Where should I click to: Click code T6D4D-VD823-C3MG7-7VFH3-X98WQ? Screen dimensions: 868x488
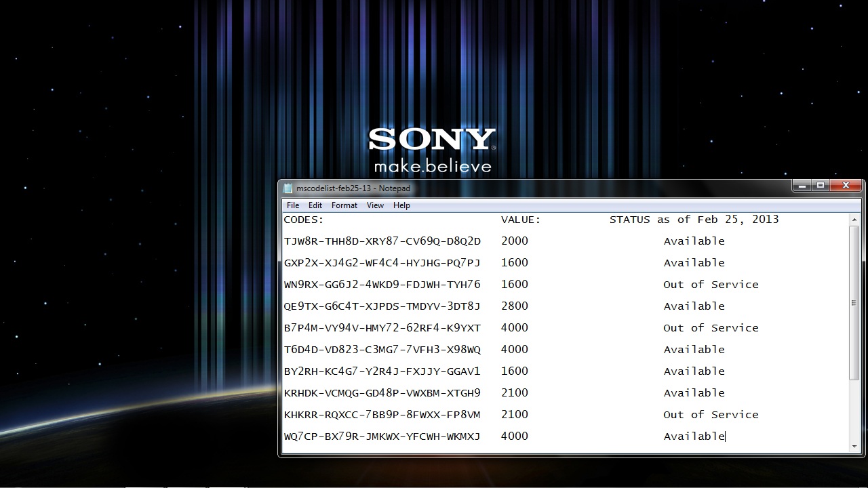(x=382, y=350)
